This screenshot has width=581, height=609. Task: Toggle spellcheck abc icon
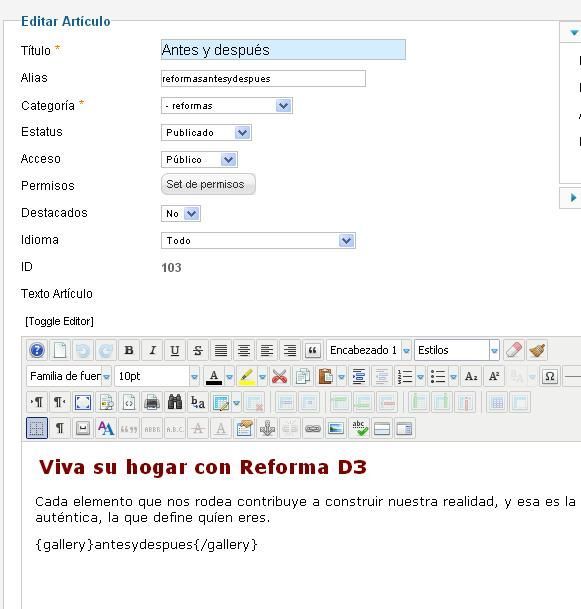[359, 428]
